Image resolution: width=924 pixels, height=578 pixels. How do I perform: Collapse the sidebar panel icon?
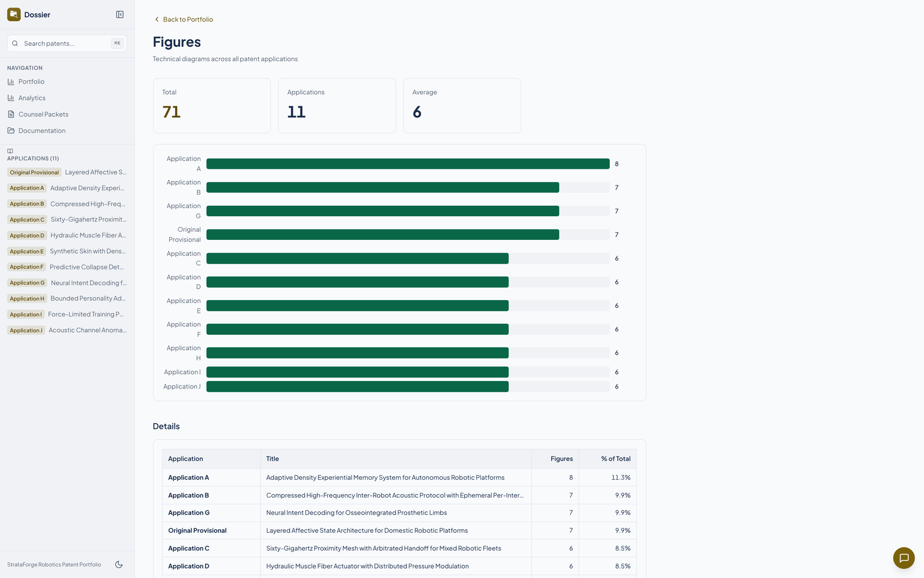tap(120, 14)
